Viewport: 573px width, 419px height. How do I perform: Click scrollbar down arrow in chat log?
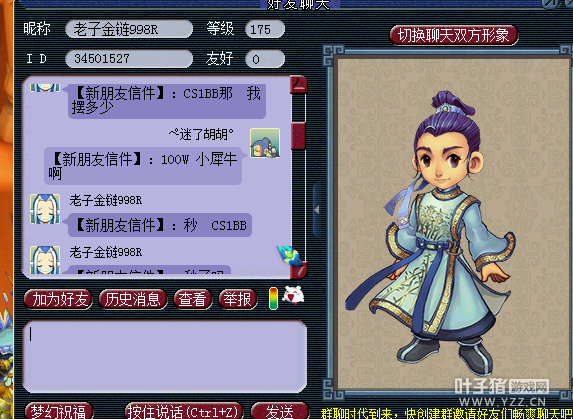pyautogui.click(x=299, y=270)
